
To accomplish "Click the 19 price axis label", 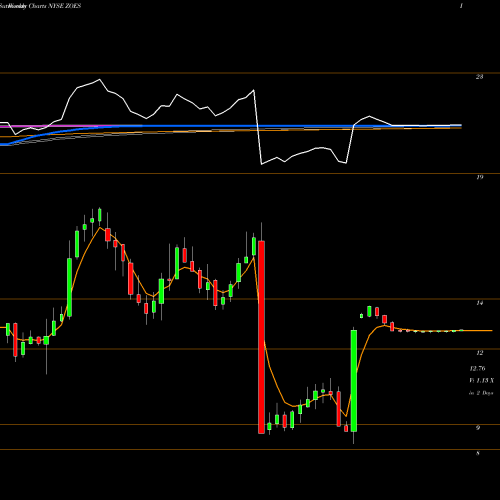I will (x=479, y=177).
